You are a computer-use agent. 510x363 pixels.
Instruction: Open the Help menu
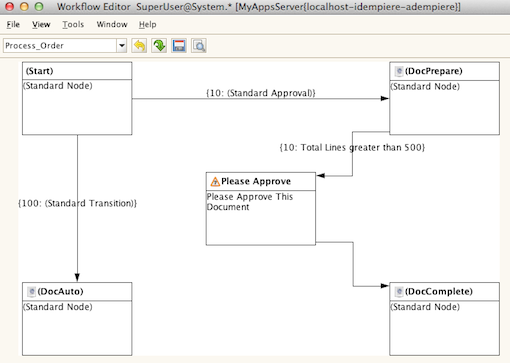pyautogui.click(x=148, y=24)
